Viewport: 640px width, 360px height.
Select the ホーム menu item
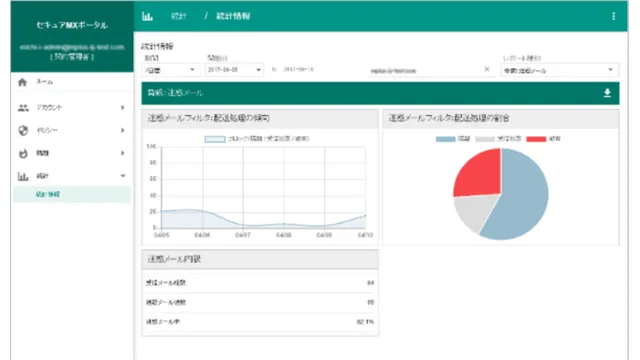(72, 82)
